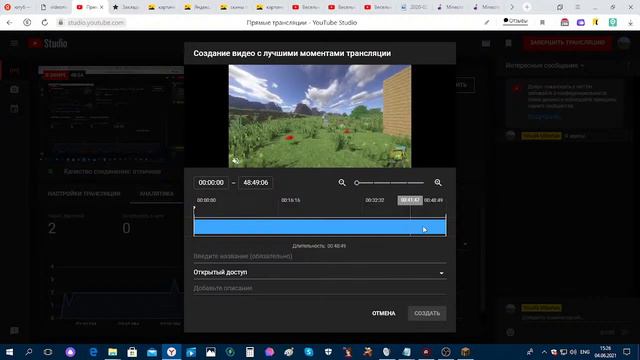
Task: Open the feedback icon at sidebar bottom
Action: [14, 331]
